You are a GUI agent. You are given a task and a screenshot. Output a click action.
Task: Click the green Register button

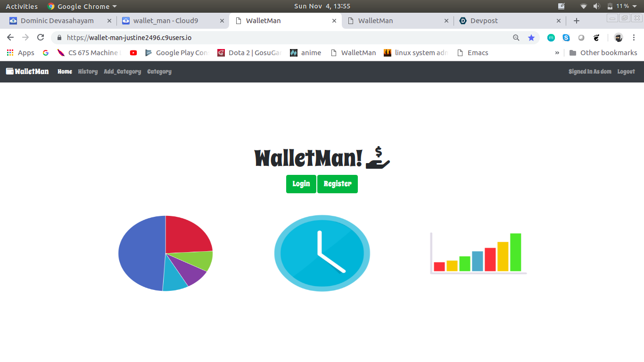tap(338, 184)
